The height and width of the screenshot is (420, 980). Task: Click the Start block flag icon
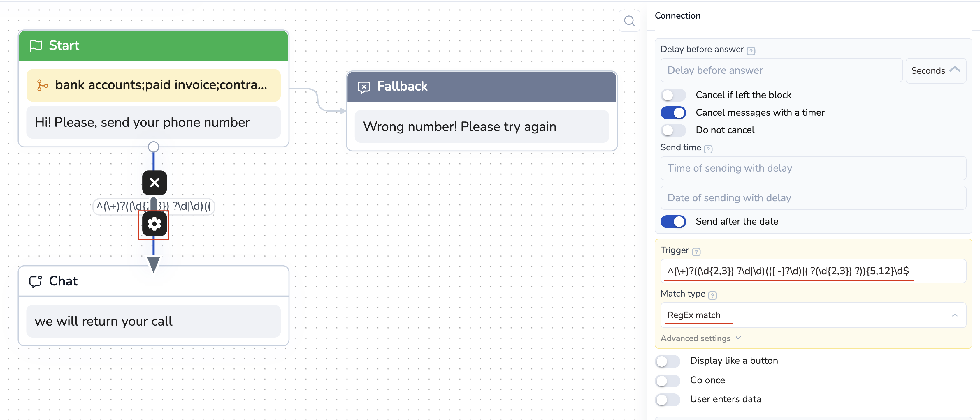click(x=36, y=46)
